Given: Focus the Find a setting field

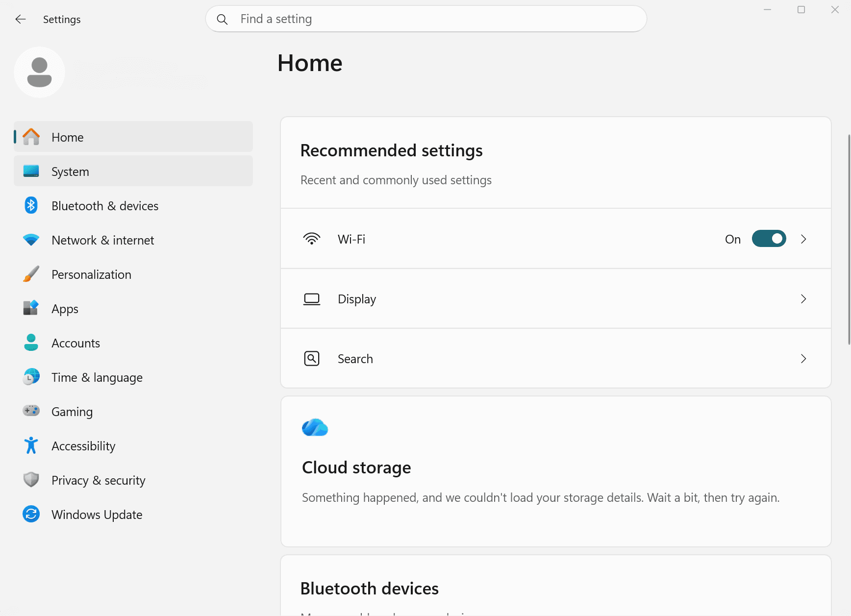Looking at the screenshot, I should pyautogui.click(x=426, y=19).
